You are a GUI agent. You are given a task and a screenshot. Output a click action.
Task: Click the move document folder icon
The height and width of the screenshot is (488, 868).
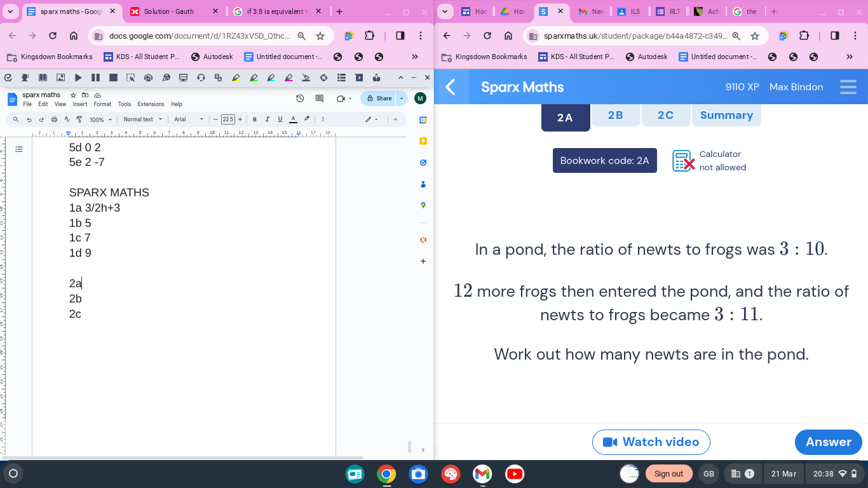pyautogui.click(x=85, y=95)
